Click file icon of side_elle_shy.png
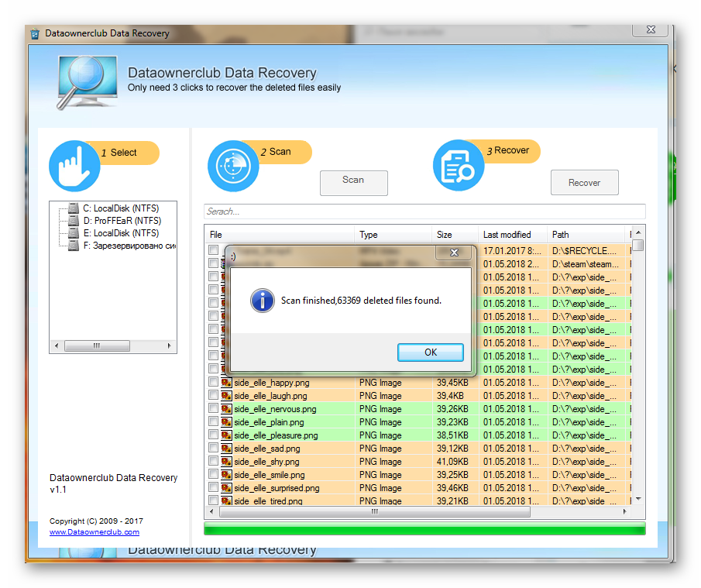701x588 pixels. [226, 462]
